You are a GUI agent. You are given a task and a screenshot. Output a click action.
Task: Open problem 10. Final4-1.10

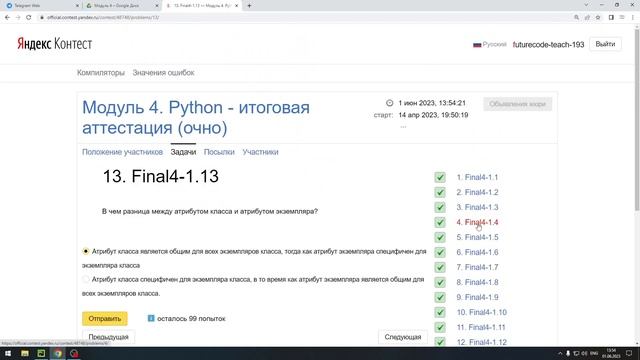(x=482, y=312)
